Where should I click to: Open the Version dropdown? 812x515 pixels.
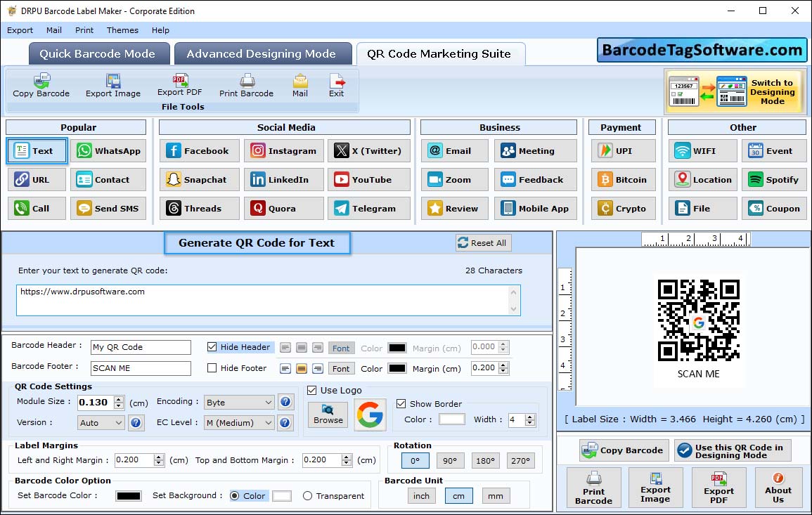(x=101, y=422)
